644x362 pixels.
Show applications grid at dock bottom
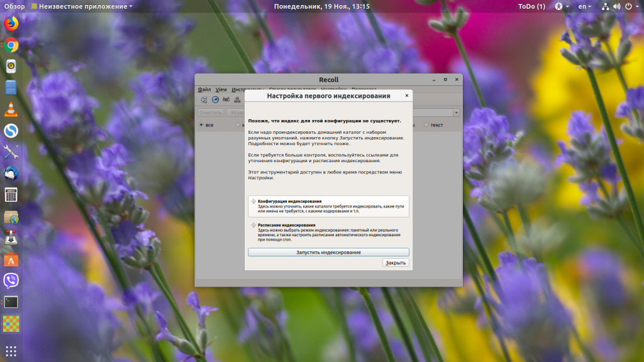[11, 351]
